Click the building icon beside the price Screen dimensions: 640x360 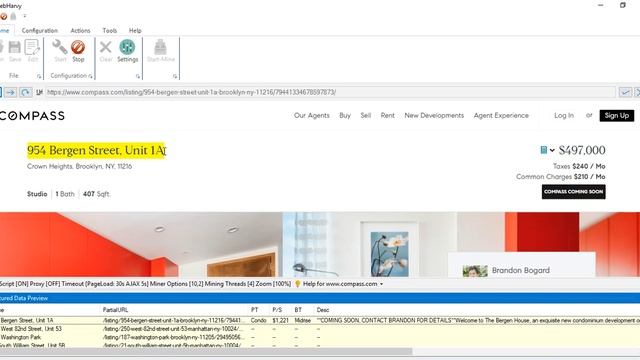[543, 150]
